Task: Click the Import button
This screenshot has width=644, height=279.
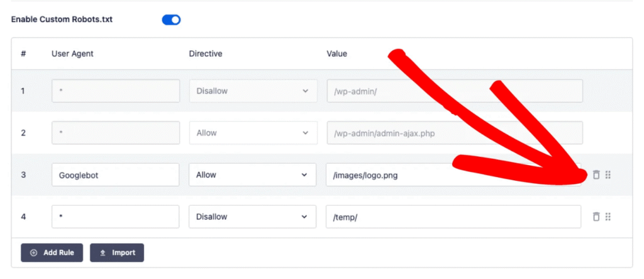Action: pos(117,253)
